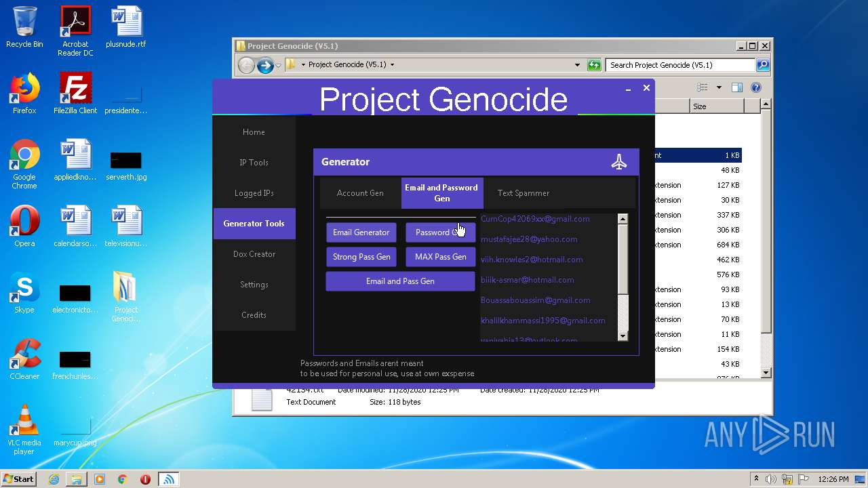868x488 pixels.
Task: Click the Explorer back navigation arrow
Action: point(246,65)
